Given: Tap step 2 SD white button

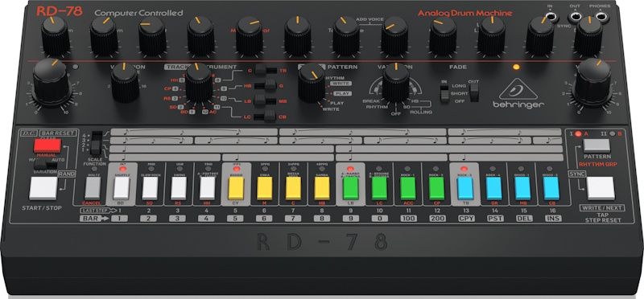Looking at the screenshot, I should point(150,188).
